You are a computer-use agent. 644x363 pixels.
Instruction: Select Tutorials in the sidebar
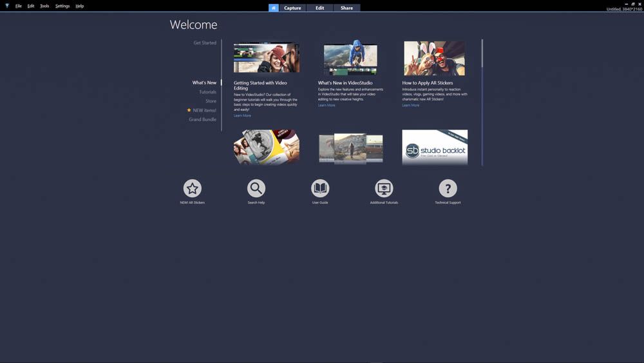click(x=207, y=92)
